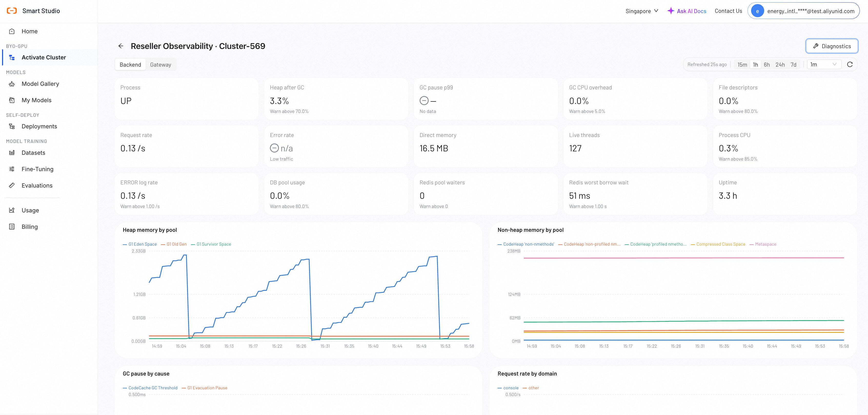This screenshot has height=415, width=868.
Task: Open My Models sidebar icon
Action: (12, 100)
